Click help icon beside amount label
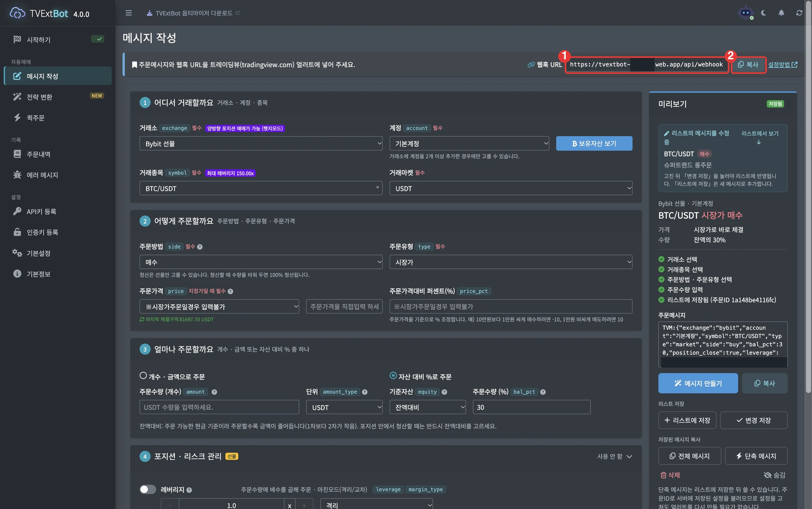The height and width of the screenshot is (509, 812). (x=215, y=392)
